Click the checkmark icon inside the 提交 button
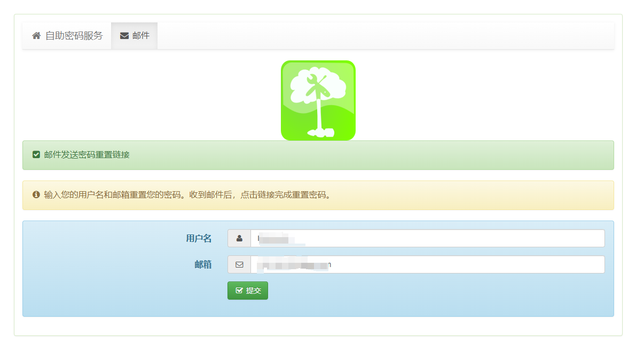 point(239,291)
